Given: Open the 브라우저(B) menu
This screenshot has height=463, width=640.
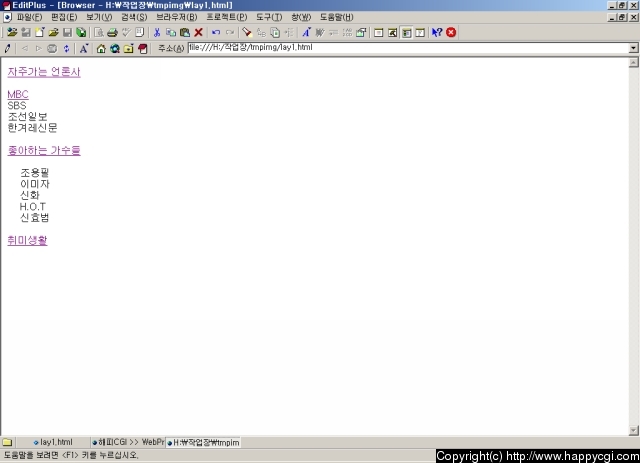Looking at the screenshot, I should 177,17.
